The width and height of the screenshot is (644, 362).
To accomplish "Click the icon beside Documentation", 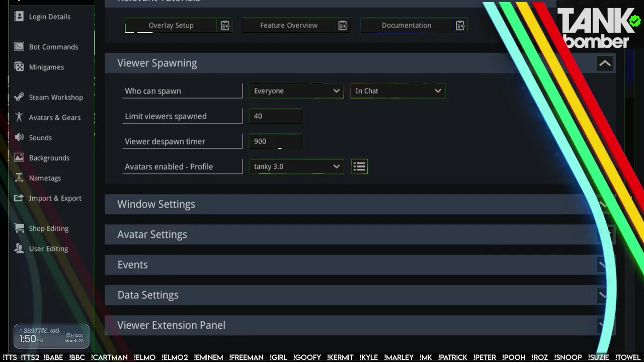I will [x=460, y=25].
